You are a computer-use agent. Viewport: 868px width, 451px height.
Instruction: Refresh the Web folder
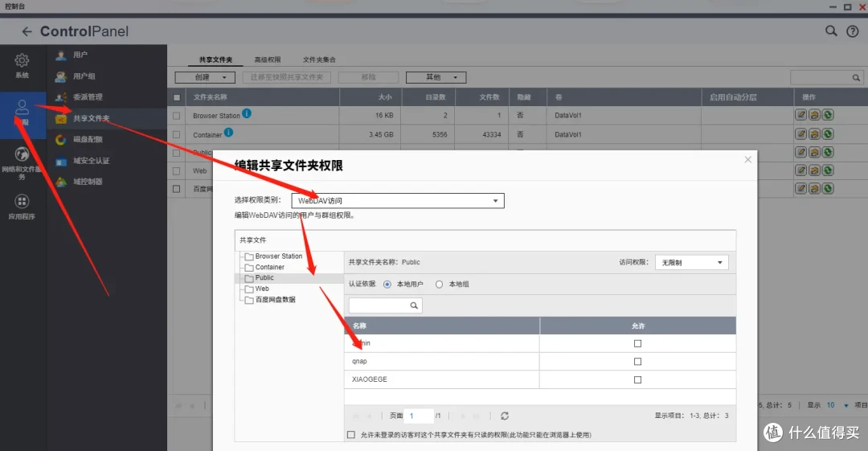coord(828,170)
